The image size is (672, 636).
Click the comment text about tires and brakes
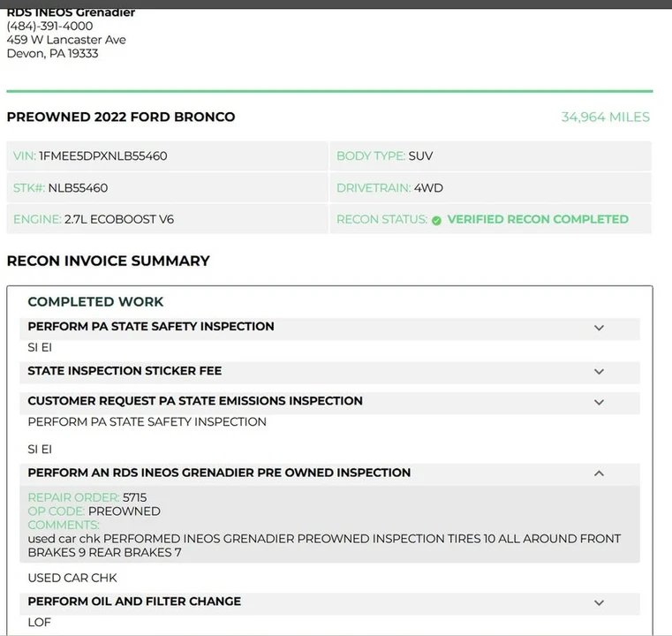(x=324, y=546)
